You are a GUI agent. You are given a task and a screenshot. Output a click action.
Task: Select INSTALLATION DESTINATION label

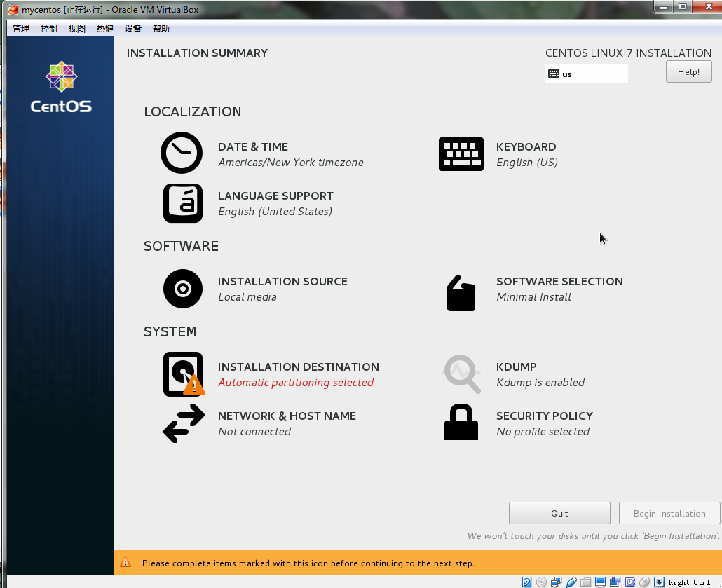pyautogui.click(x=299, y=367)
